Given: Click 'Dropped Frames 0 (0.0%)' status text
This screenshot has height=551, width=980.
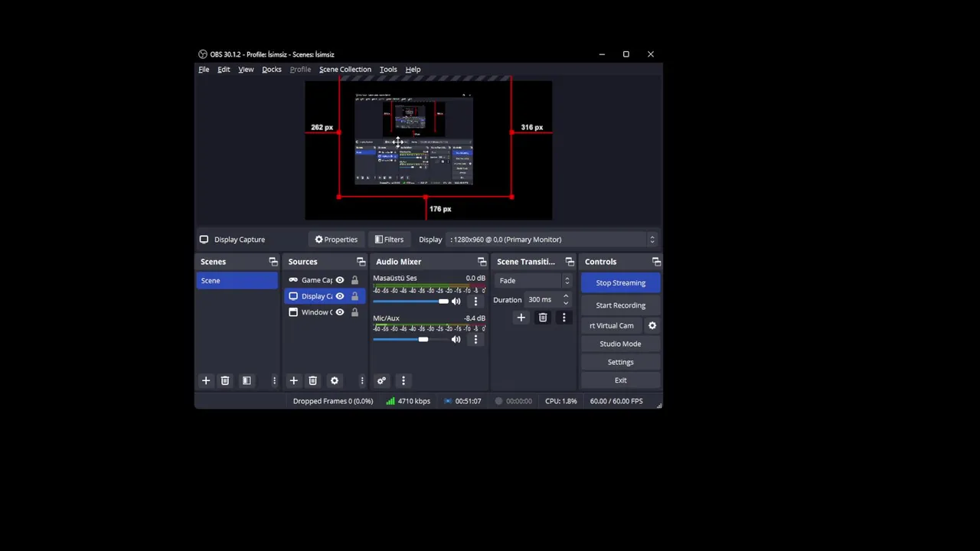Looking at the screenshot, I should (333, 401).
